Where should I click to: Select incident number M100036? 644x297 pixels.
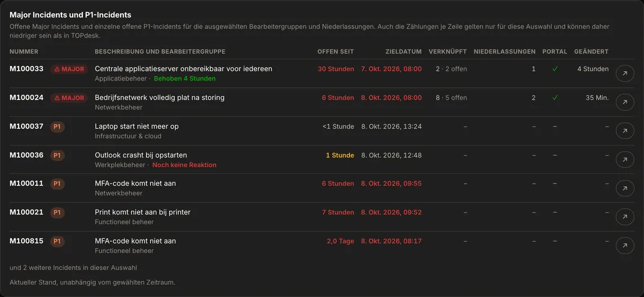coord(27,155)
